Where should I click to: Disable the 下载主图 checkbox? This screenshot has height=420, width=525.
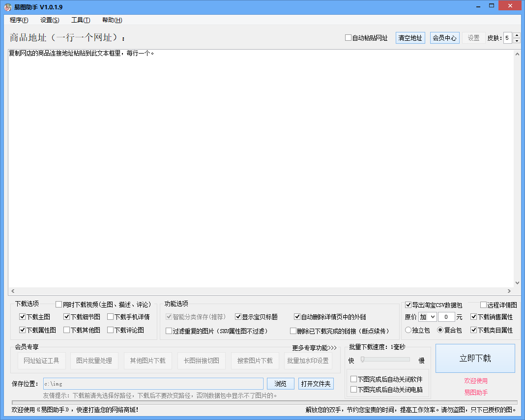22,316
